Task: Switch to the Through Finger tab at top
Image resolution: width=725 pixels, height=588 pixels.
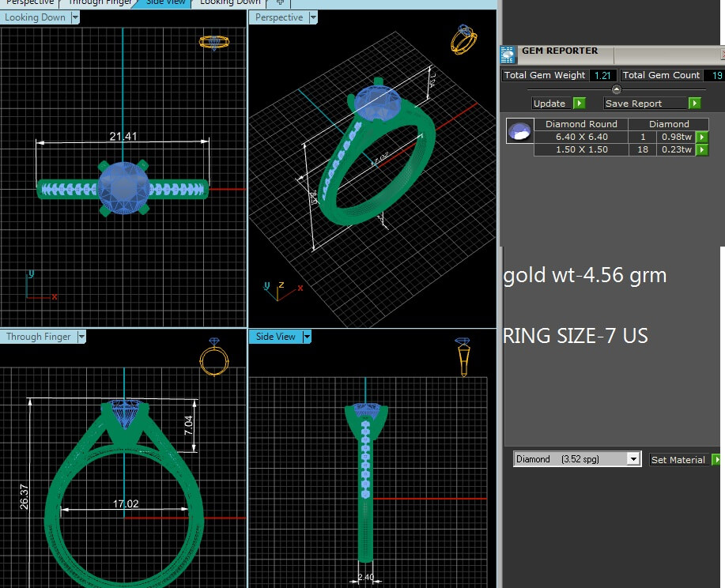Action: pos(100,2)
